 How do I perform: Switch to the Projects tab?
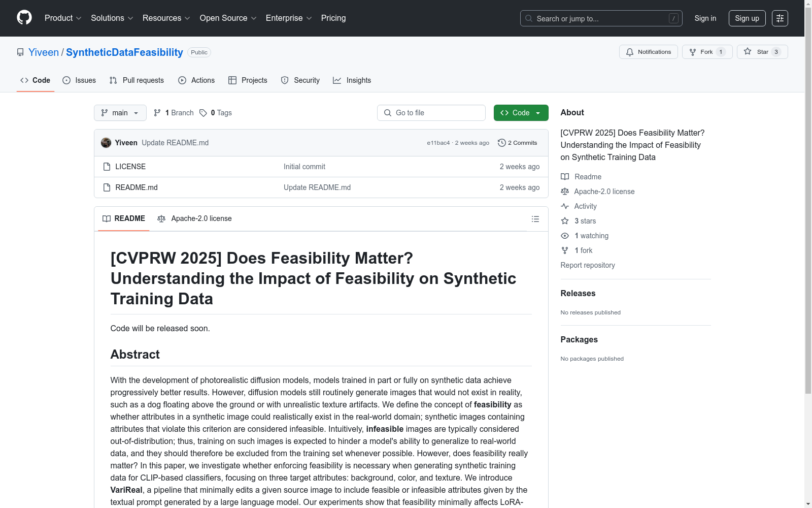248,80
